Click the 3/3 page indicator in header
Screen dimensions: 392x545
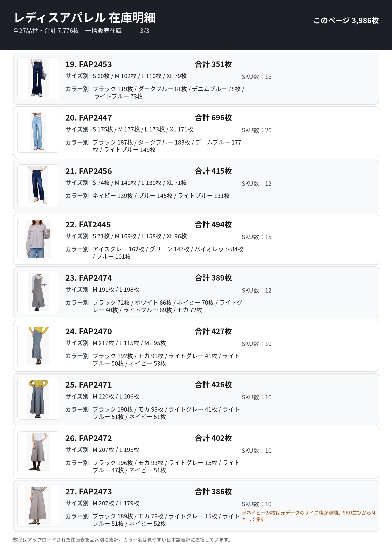[145, 31]
